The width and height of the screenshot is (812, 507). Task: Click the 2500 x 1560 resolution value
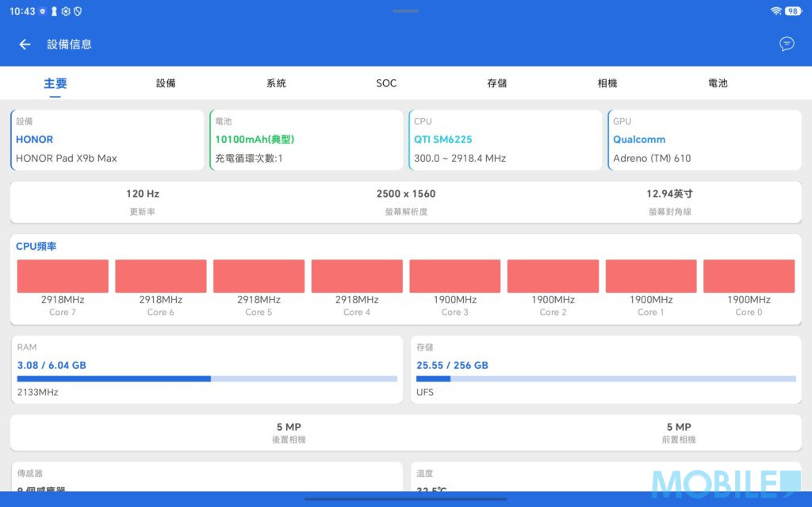(406, 194)
